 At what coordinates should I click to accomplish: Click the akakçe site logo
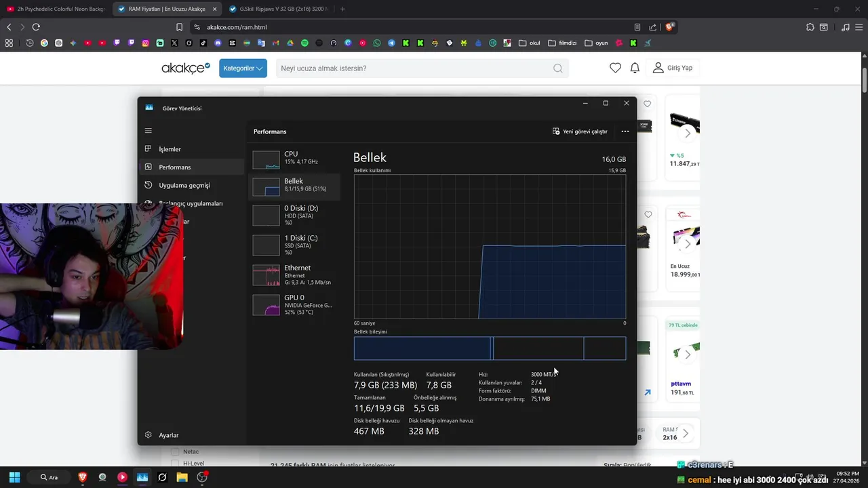pyautogui.click(x=186, y=68)
